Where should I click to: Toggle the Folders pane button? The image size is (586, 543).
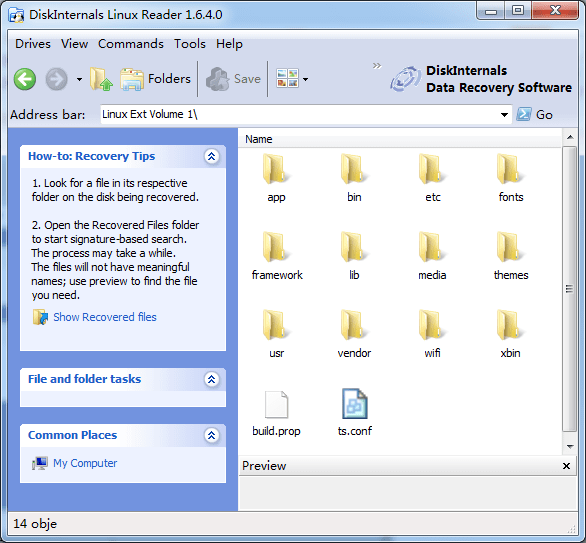pos(155,79)
